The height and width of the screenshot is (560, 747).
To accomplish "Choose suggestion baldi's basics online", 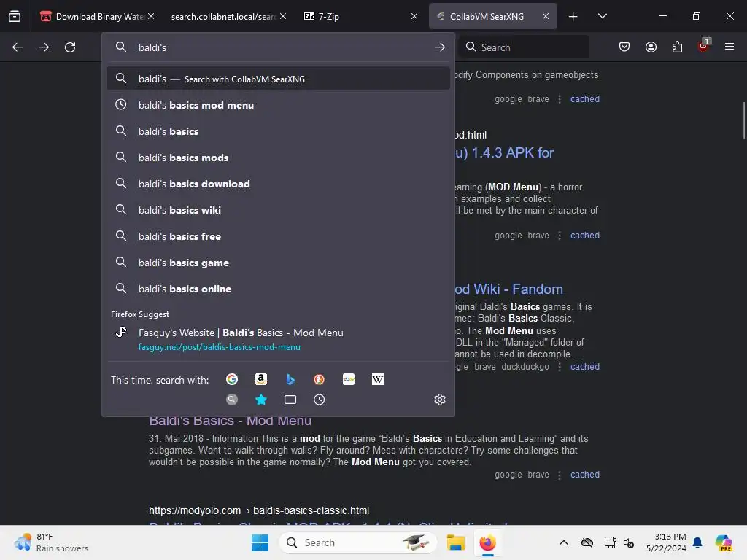I will pos(278,289).
